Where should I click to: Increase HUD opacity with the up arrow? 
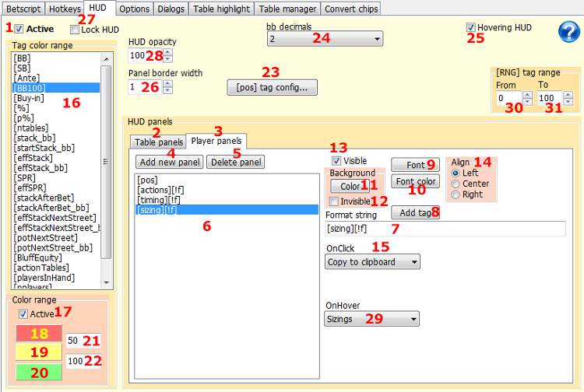pos(167,53)
